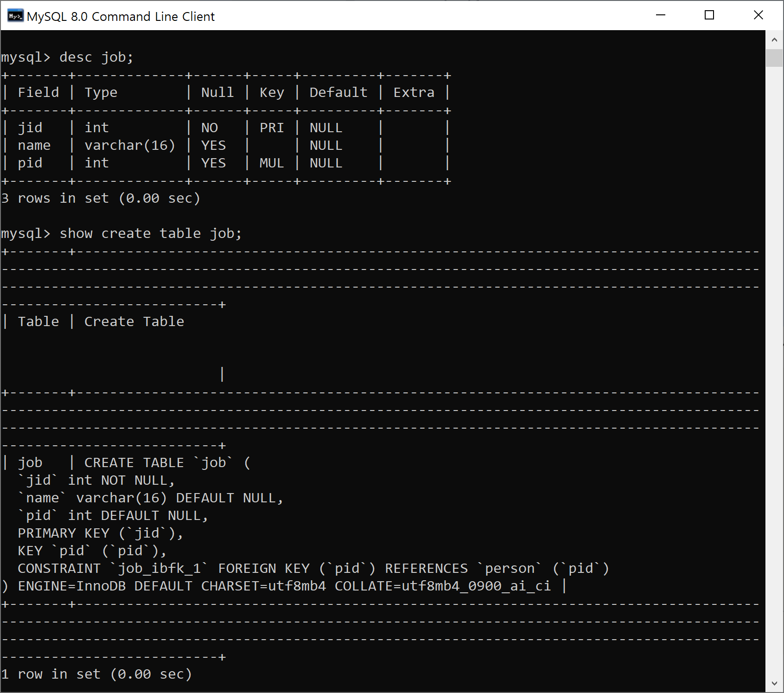The image size is (784, 693).
Task: Click the 'varchar(16)' type cell
Action: 130,145
